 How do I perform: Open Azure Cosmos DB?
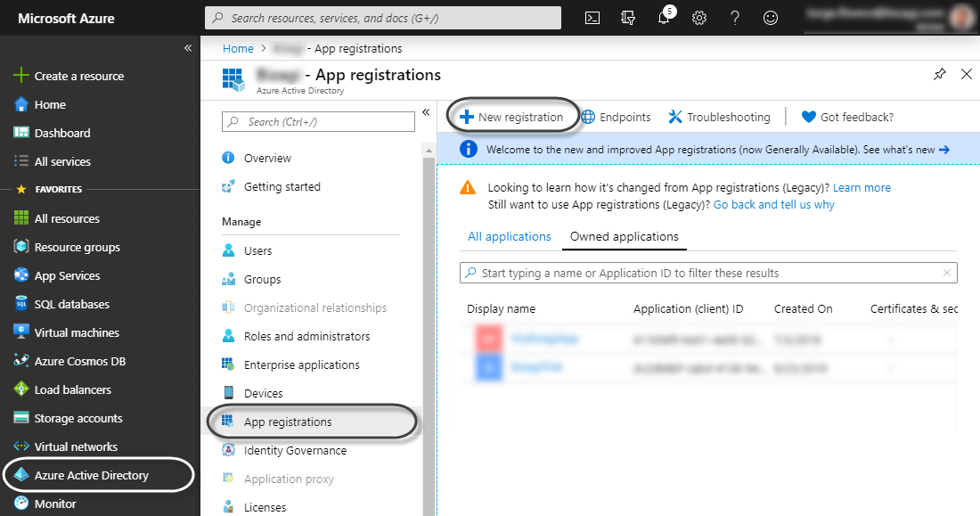click(x=70, y=361)
